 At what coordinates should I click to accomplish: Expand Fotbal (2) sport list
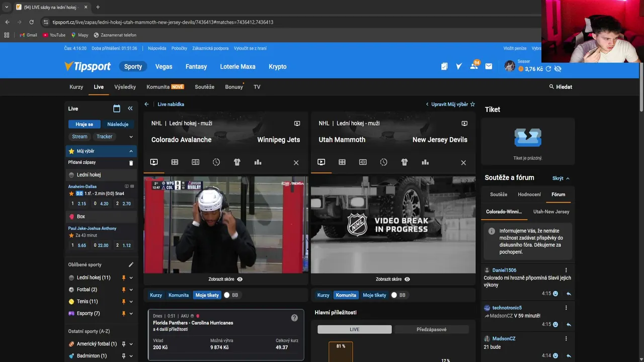(131, 290)
